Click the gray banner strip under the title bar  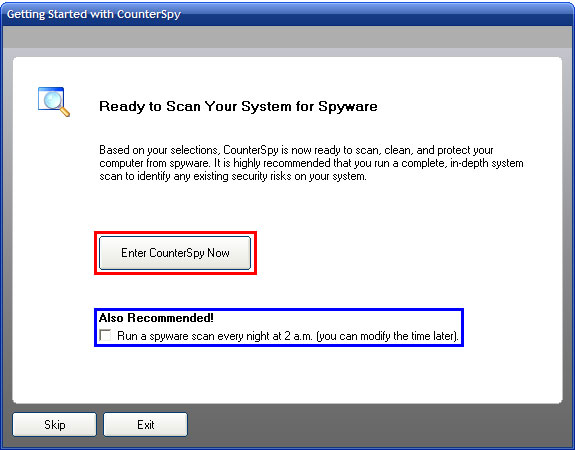(x=288, y=37)
